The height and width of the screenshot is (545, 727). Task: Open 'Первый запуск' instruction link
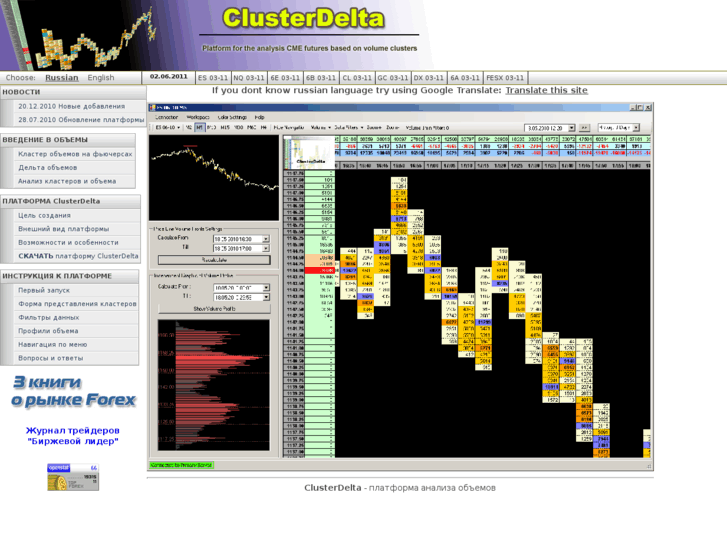point(44,290)
